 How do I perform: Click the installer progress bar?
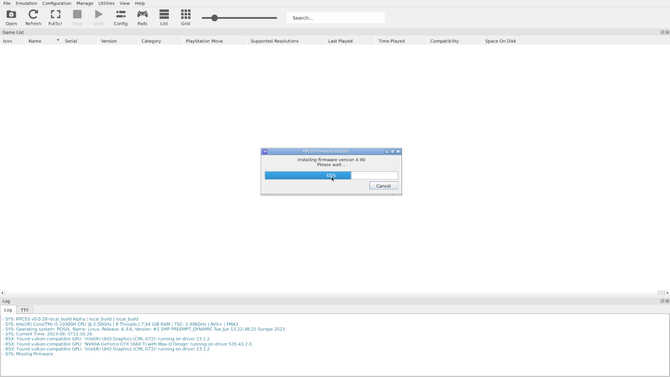point(331,175)
